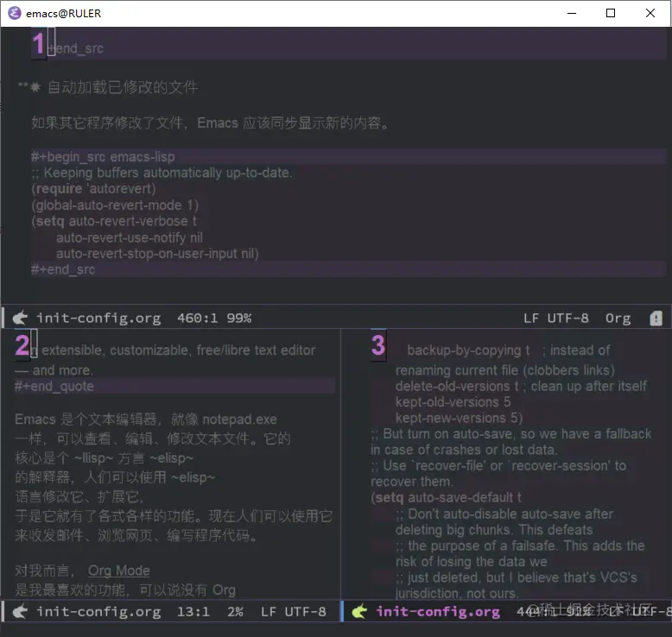The image size is (672, 637).
Task: Click the line extensible, customizable, free/libre text editor
Action: [x=178, y=350]
